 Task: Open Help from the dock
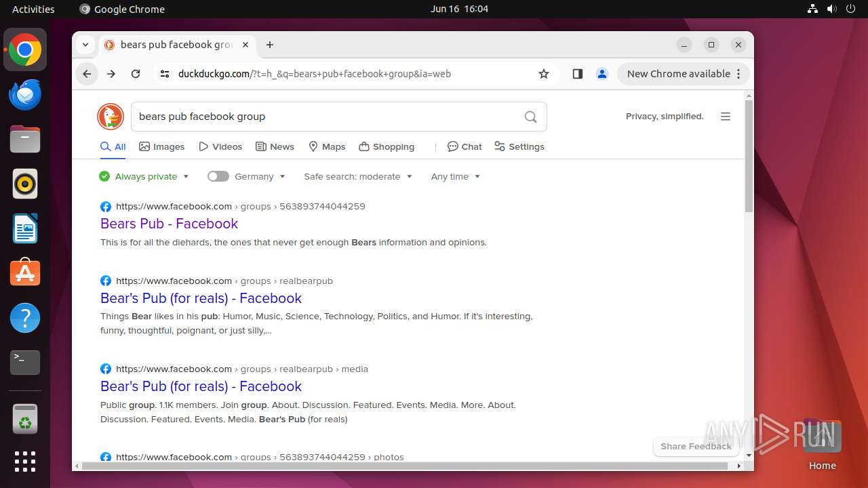tap(25, 318)
